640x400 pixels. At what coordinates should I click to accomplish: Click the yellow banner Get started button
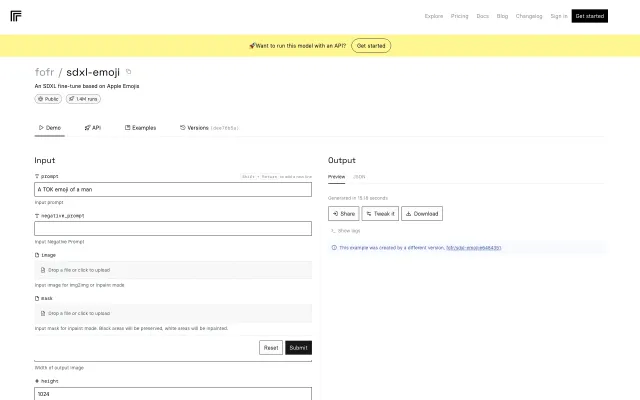371,46
